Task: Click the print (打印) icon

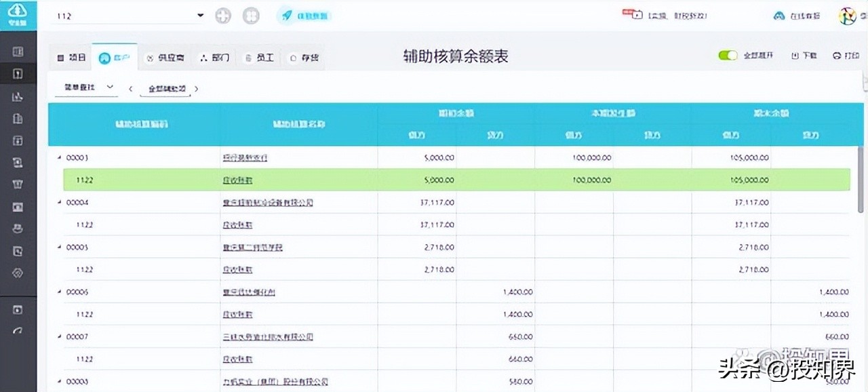Action: point(845,56)
